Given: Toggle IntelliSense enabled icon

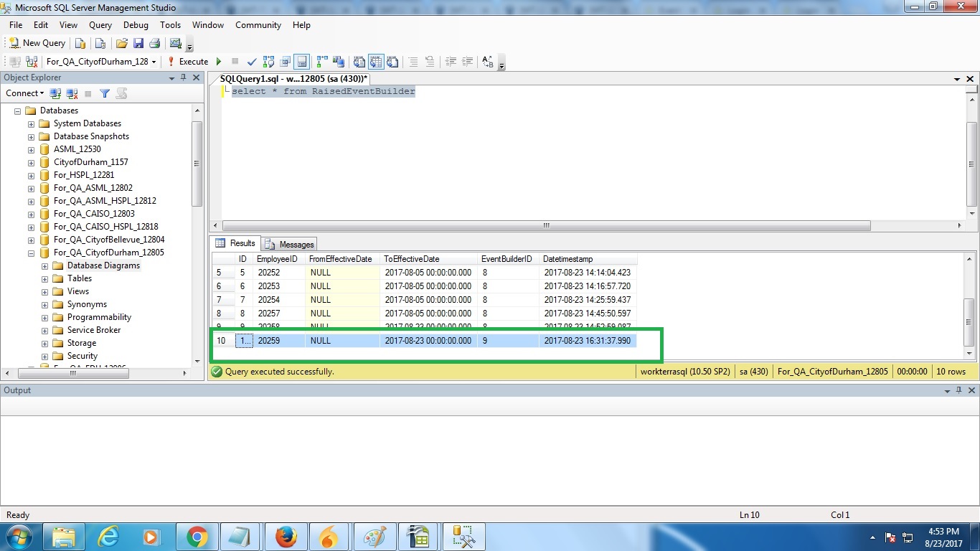Looking at the screenshot, I should 301,62.
